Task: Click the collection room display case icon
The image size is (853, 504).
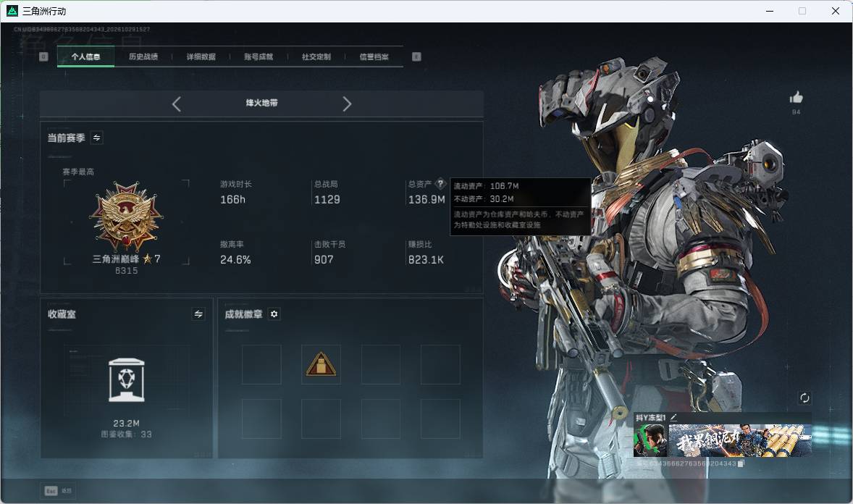Action: 127,380
